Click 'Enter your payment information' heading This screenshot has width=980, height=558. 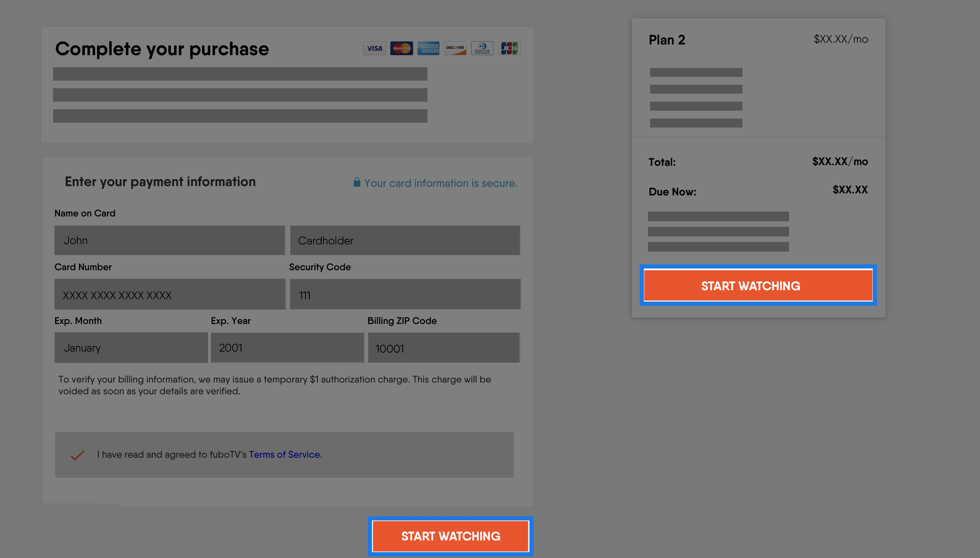coord(160,182)
